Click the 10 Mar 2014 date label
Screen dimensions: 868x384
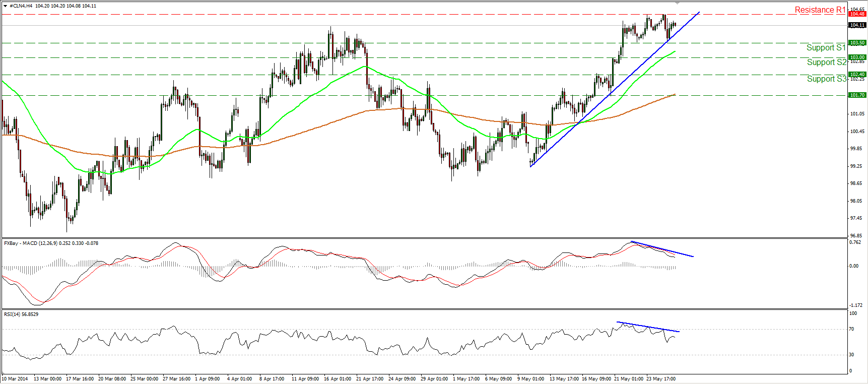coord(15,379)
